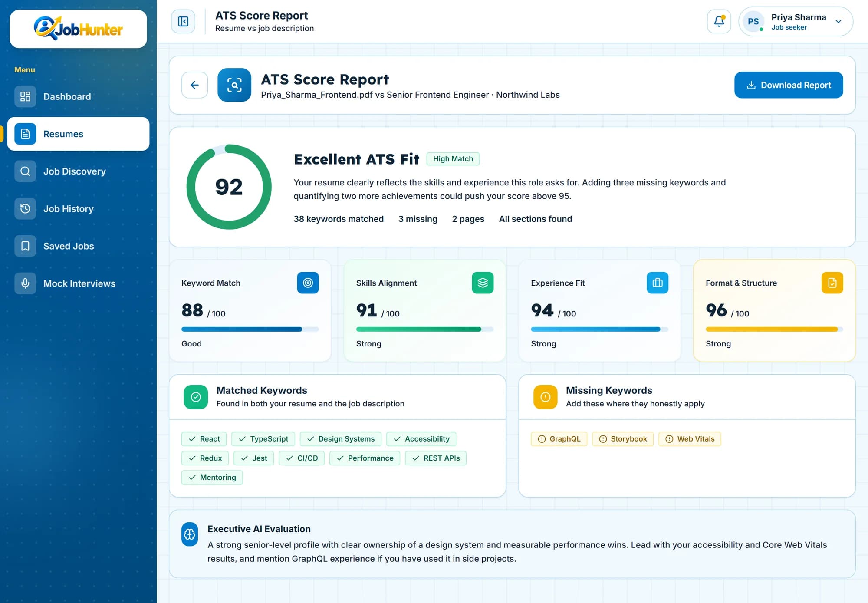Click the Matched Keywords check icon
The width and height of the screenshot is (868, 603).
point(196,397)
